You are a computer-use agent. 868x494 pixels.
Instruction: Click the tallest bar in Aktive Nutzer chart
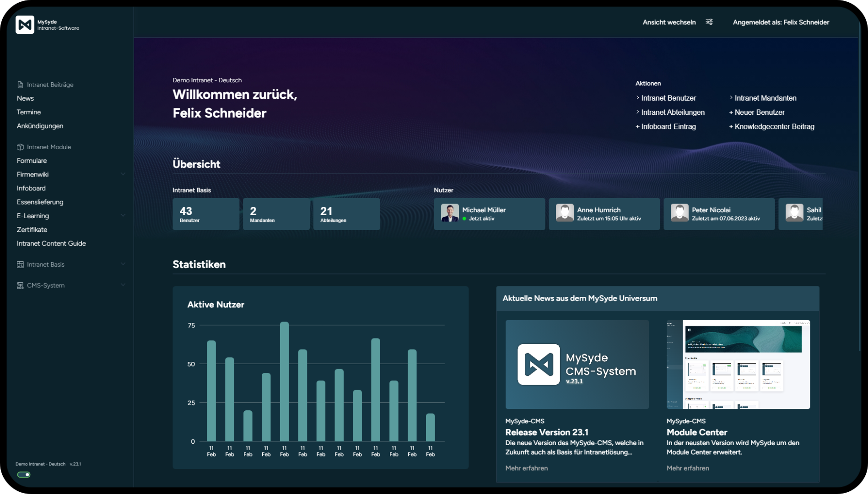coord(284,381)
